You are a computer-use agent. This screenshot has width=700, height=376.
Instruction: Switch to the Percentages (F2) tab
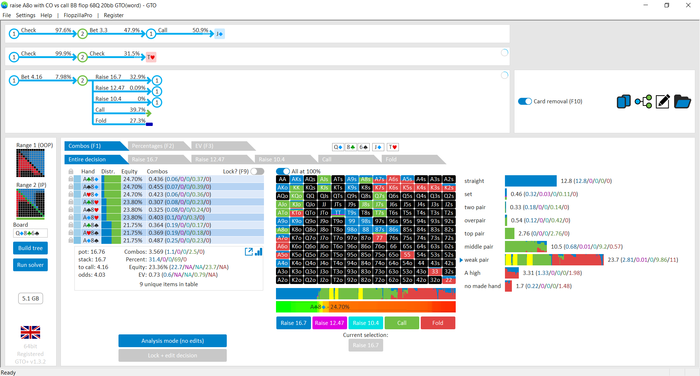pos(156,146)
